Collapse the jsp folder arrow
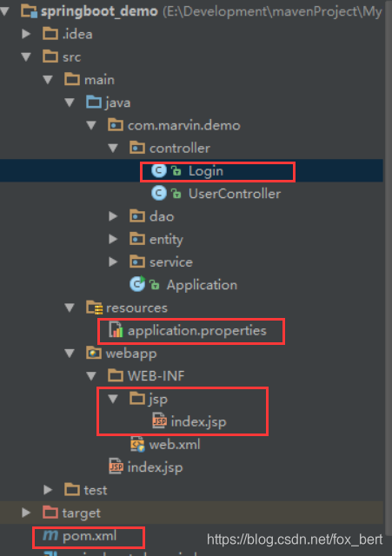The image size is (392, 556). pos(113,399)
